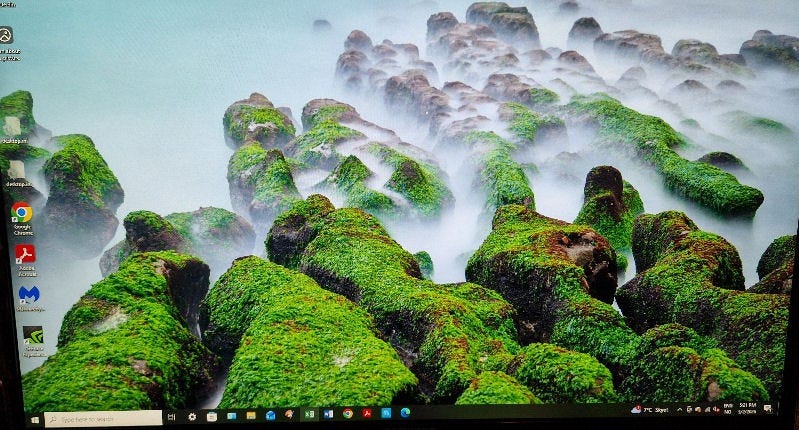Open Adobe Acrobat from the taskbar
The image size is (799, 430).
click(x=367, y=413)
